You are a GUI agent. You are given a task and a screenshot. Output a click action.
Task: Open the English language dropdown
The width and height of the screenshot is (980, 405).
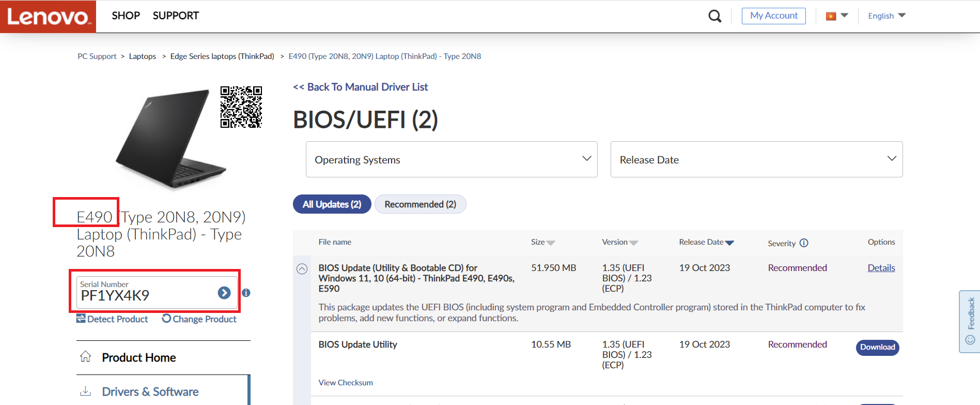[x=886, y=16]
